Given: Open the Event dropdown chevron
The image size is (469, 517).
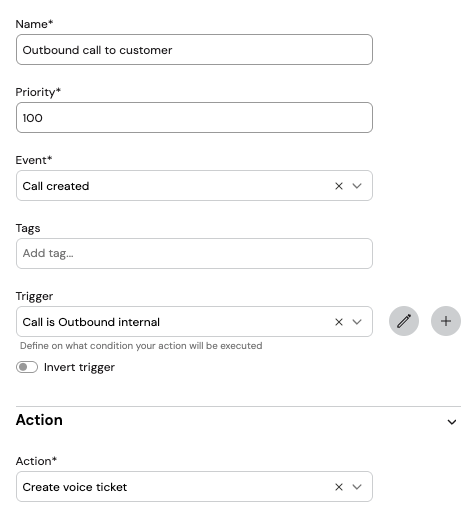Looking at the screenshot, I should 357,186.
